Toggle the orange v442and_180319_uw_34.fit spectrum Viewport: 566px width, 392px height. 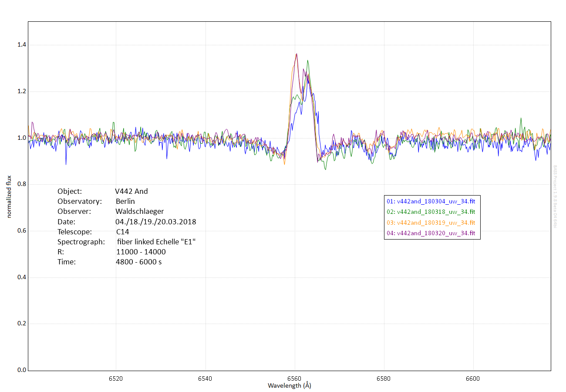[x=431, y=222]
